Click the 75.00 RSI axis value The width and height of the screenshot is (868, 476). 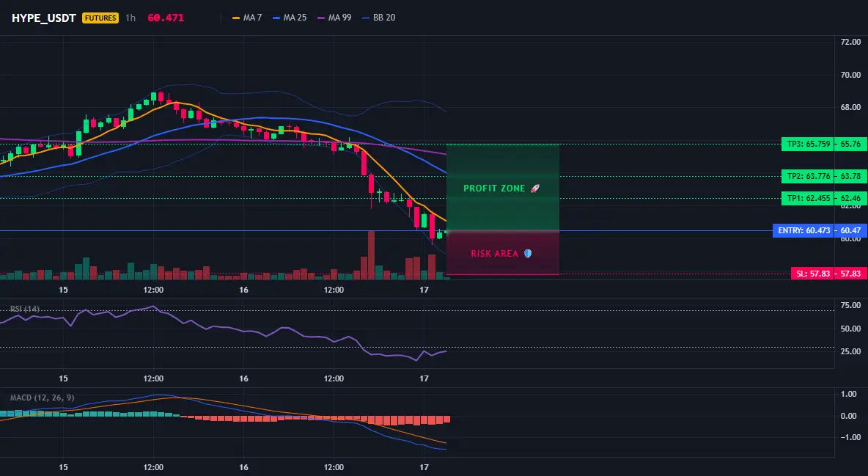click(x=851, y=305)
